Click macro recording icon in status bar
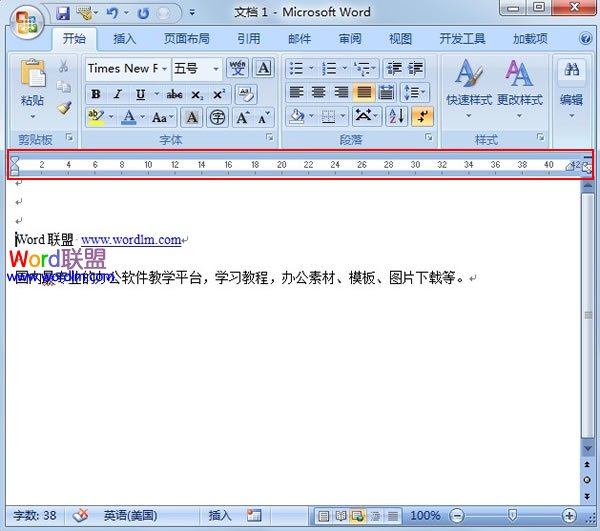 (254, 515)
